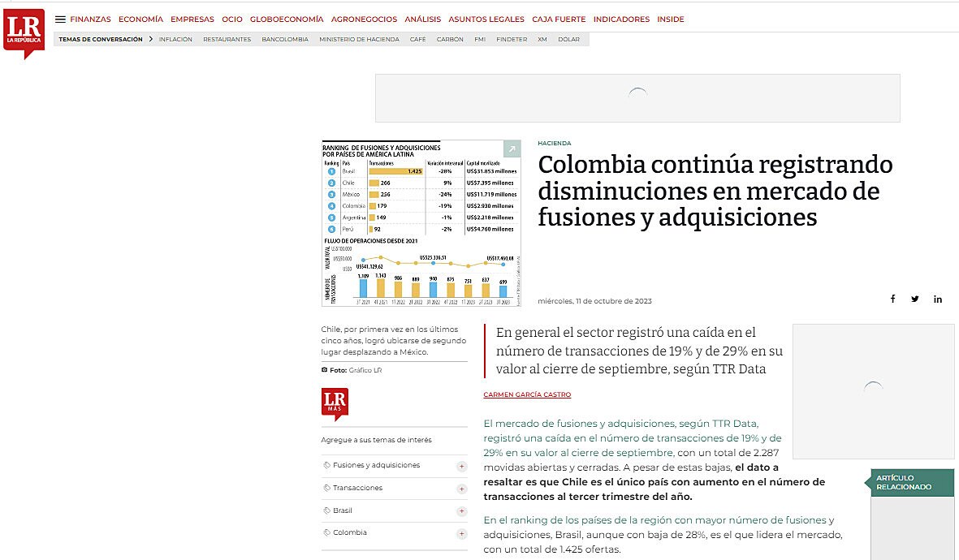Click the HACIENDA category label
Screen dimensions: 959x560
coord(554,143)
